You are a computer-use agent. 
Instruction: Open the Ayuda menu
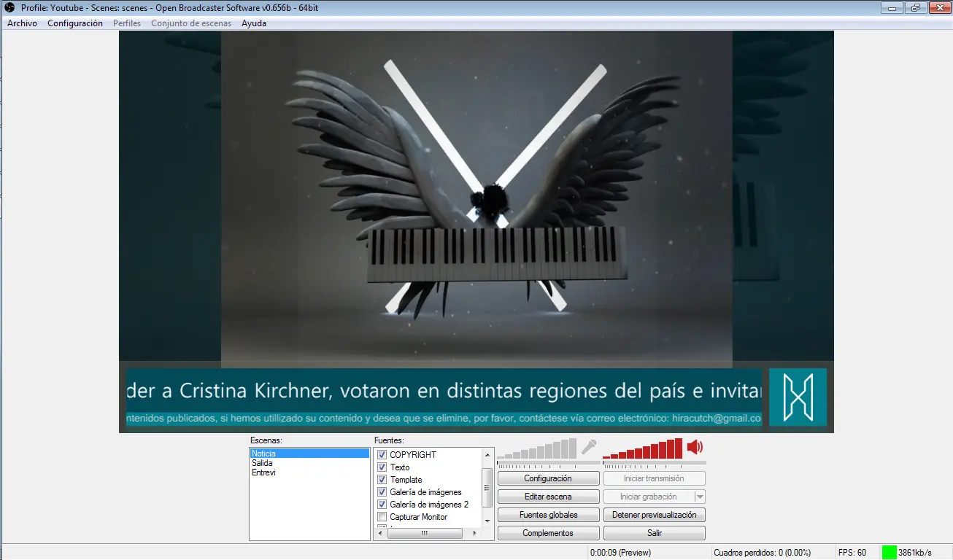click(x=254, y=23)
